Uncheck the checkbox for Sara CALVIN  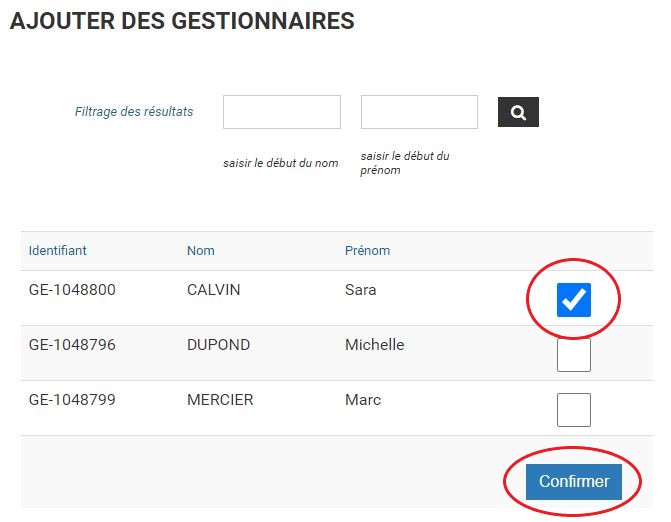[x=573, y=300]
